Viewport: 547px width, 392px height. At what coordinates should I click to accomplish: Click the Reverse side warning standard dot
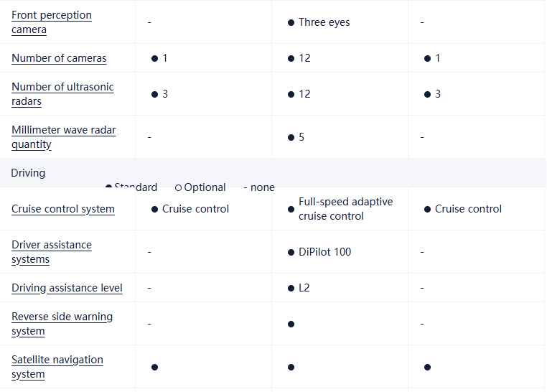[291, 324]
